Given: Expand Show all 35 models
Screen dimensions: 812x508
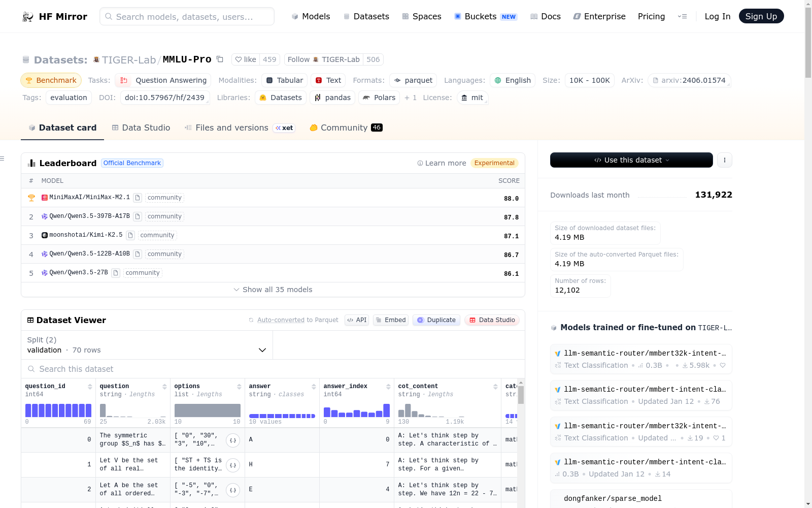Looking at the screenshot, I should (273, 290).
